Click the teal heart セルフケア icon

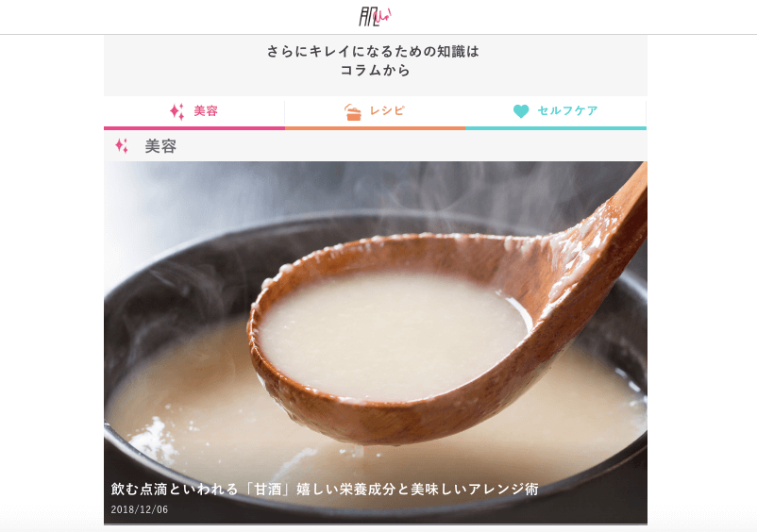pyautogui.click(x=521, y=111)
